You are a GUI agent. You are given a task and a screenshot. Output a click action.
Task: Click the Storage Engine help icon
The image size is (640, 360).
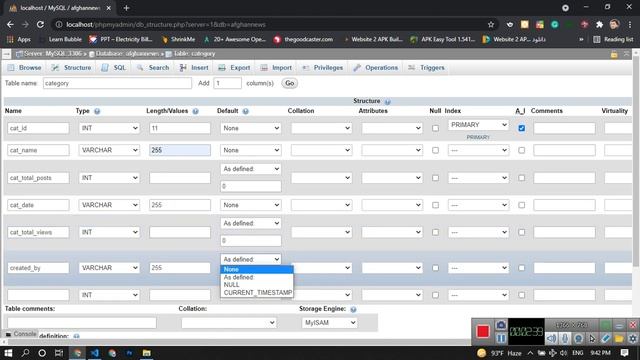353,309
